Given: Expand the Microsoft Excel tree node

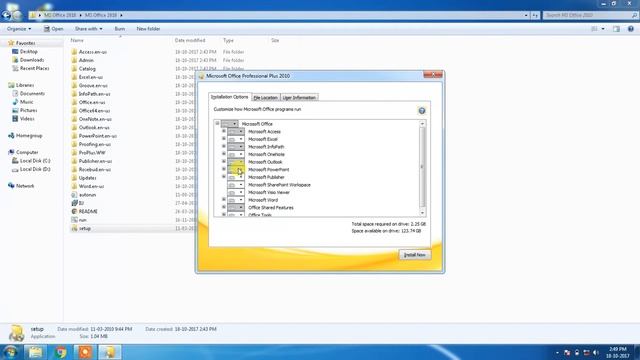Looking at the screenshot, I should click(x=224, y=139).
